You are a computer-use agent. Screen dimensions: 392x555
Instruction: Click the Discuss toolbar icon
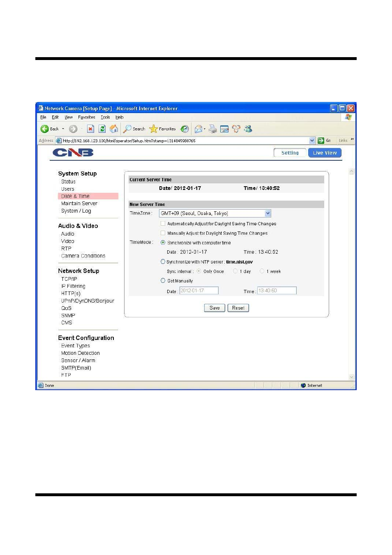[236, 129]
